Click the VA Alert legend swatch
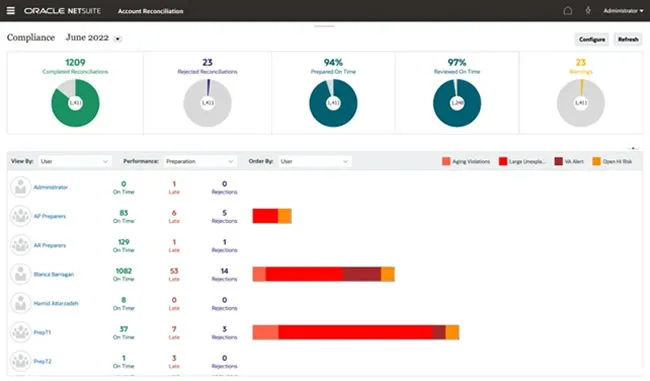The width and height of the screenshot is (650, 381). pos(558,161)
